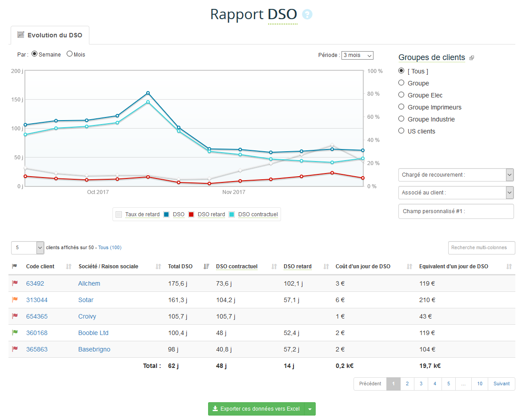
Task: Click the green flag on Booble Ltd row
Action: pos(15,332)
